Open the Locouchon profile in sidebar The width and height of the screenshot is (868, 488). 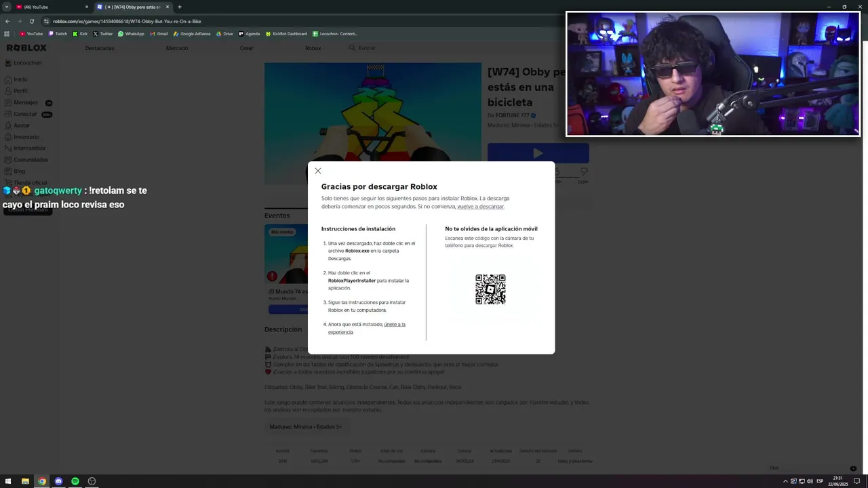pos(24,63)
